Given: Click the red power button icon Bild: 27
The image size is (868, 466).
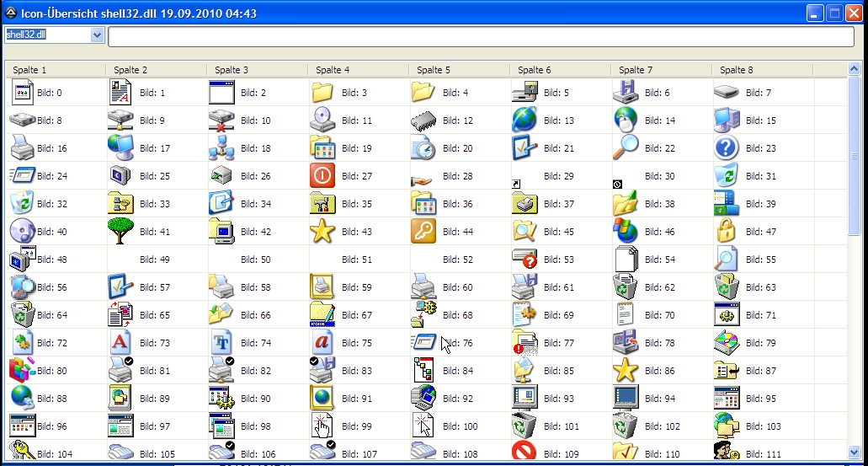Looking at the screenshot, I should click(322, 175).
